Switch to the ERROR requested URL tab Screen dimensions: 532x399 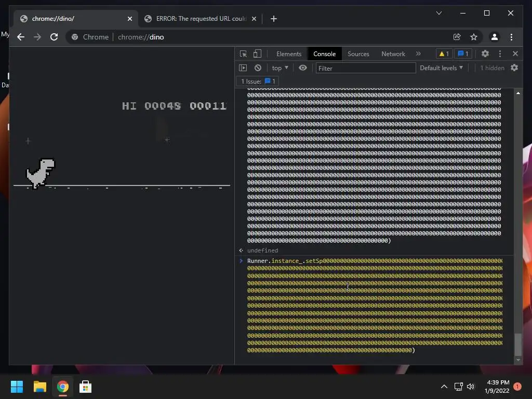point(200,19)
